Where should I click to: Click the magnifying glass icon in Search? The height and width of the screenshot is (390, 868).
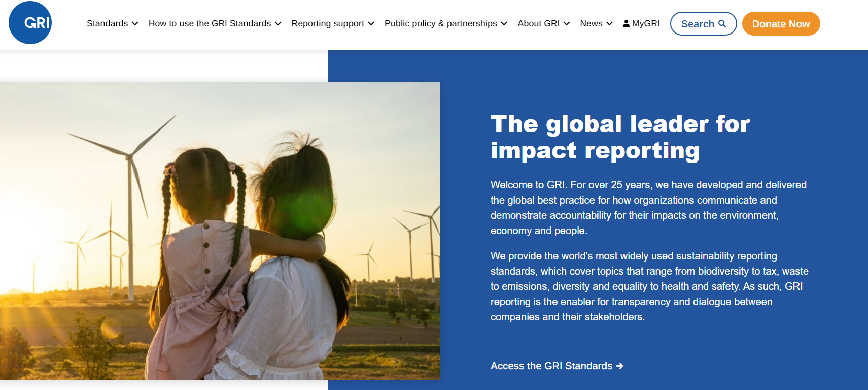722,23
